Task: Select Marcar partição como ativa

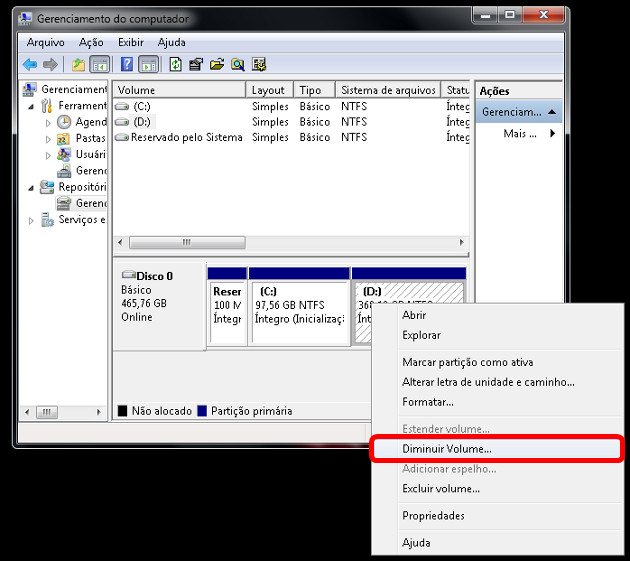Action: (497, 362)
